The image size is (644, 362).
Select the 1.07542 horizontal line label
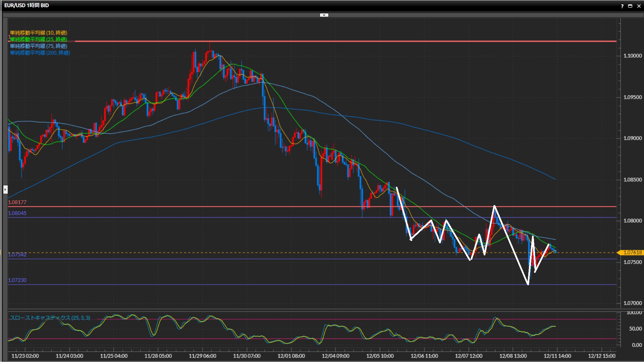point(17,255)
